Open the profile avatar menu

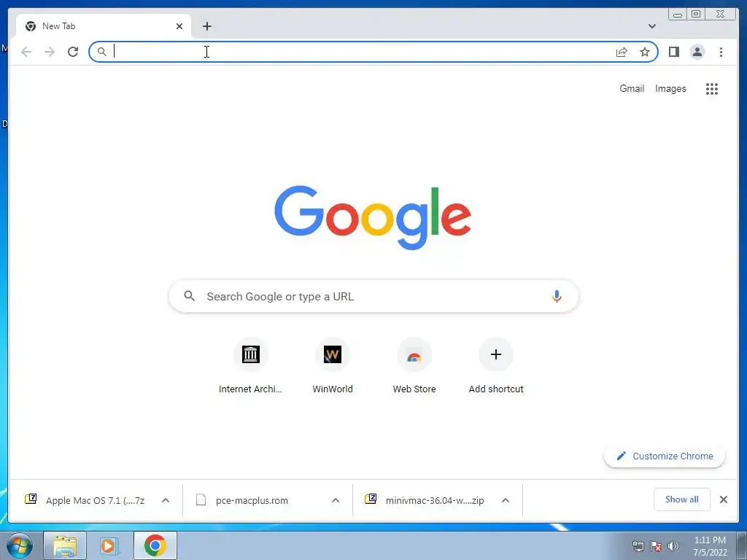pos(697,52)
